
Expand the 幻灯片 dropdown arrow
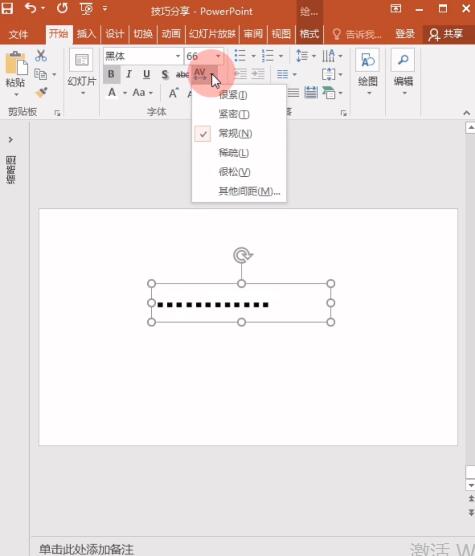click(83, 93)
